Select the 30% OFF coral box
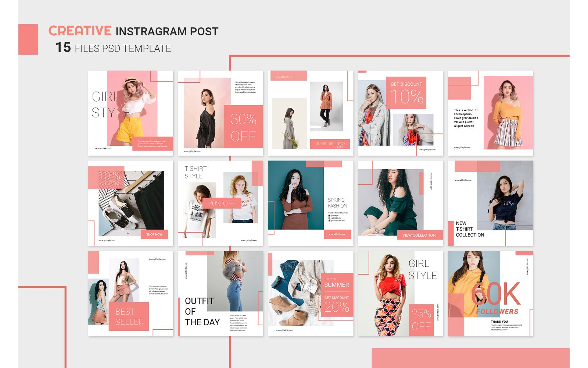 pos(243,127)
